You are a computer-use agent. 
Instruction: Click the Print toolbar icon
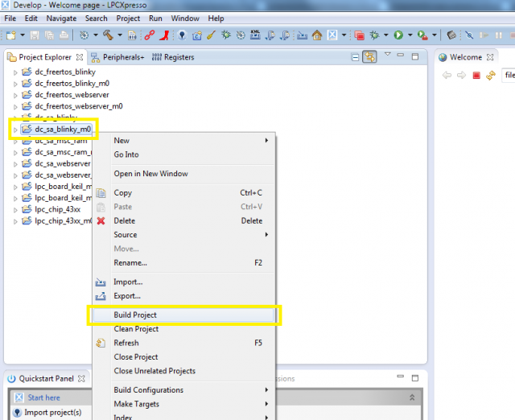coord(64,35)
